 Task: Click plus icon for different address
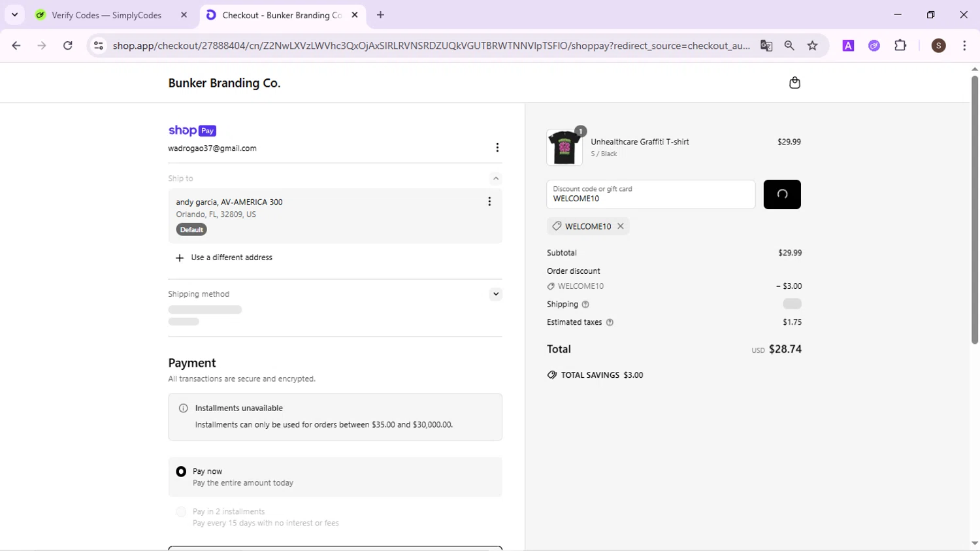(x=180, y=258)
